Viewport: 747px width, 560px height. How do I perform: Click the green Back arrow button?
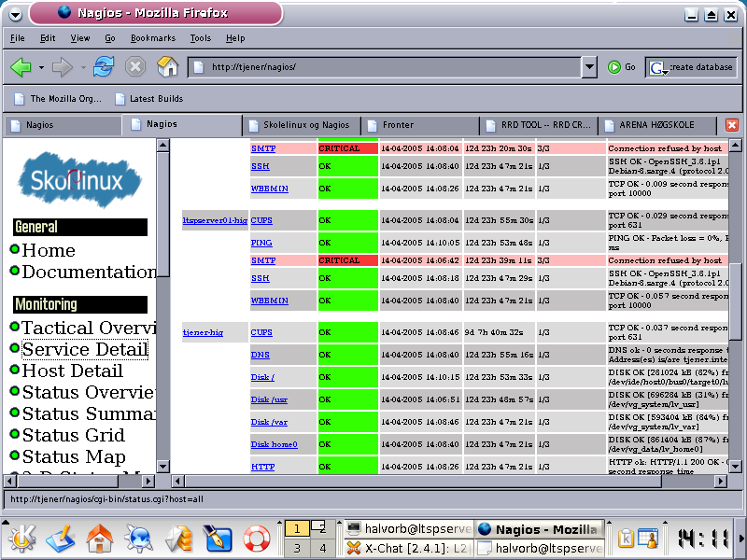coord(21,67)
